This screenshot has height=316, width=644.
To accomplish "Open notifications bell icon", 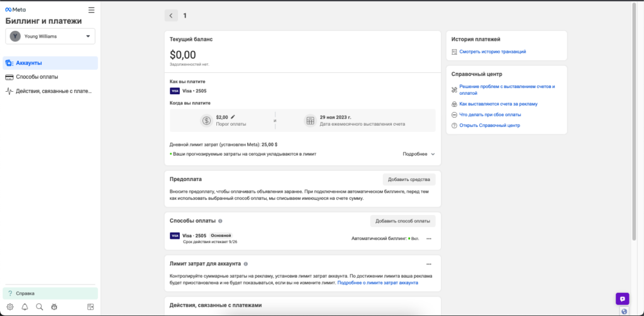I will coord(25,307).
